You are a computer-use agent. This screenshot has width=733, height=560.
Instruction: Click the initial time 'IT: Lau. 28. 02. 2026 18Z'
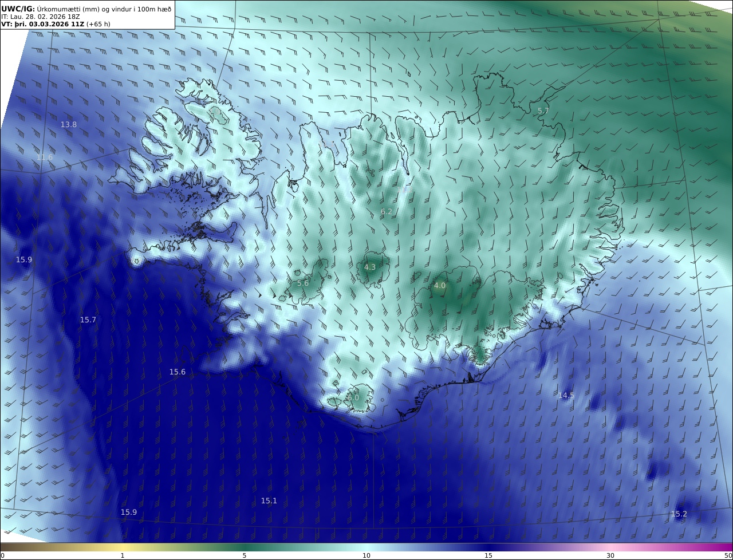tap(41, 17)
